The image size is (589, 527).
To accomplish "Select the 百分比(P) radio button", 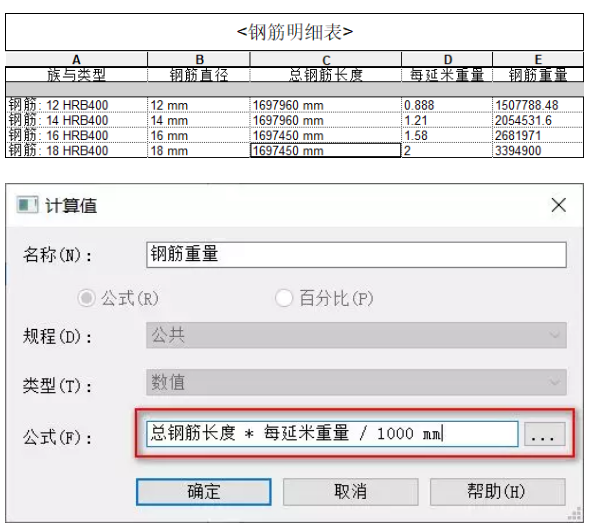I will pos(284,298).
